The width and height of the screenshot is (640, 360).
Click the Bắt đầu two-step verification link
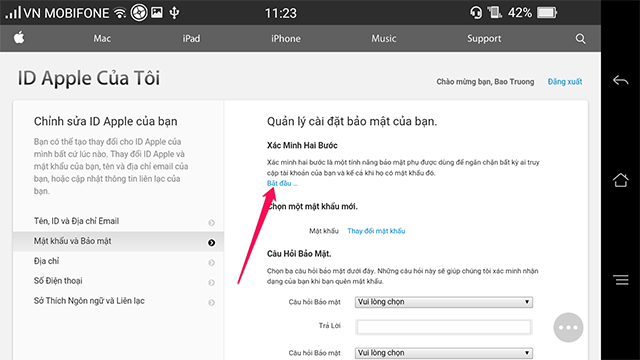coord(282,183)
